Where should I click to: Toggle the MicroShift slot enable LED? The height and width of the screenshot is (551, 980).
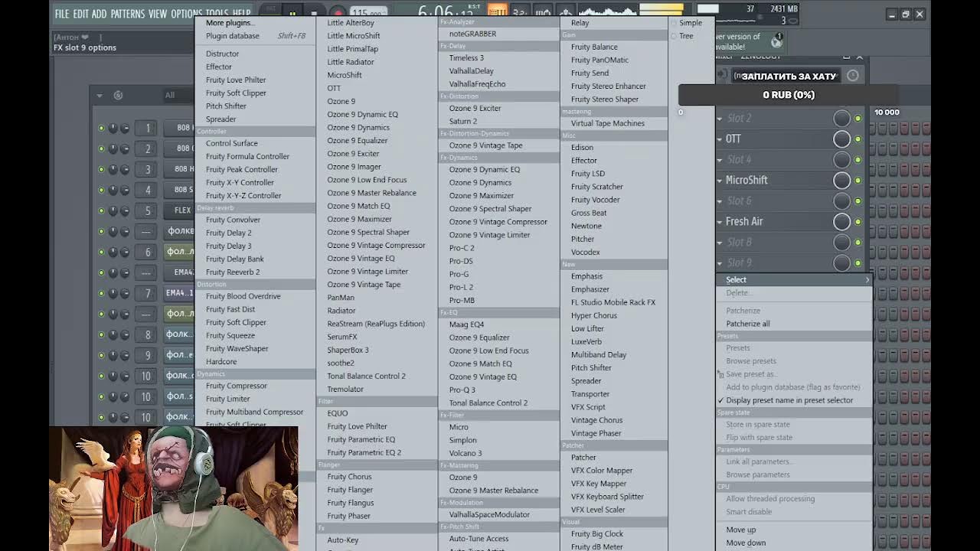pos(858,181)
